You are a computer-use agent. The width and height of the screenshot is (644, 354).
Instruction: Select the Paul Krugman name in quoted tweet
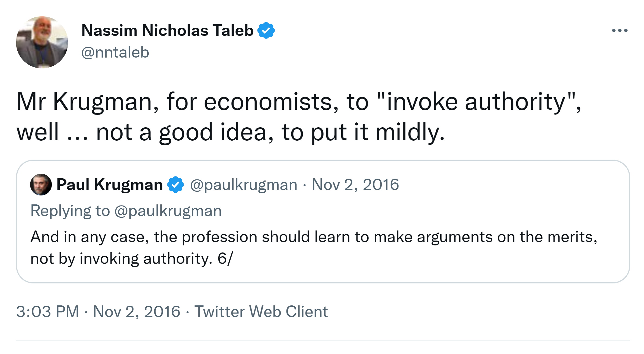tap(110, 185)
